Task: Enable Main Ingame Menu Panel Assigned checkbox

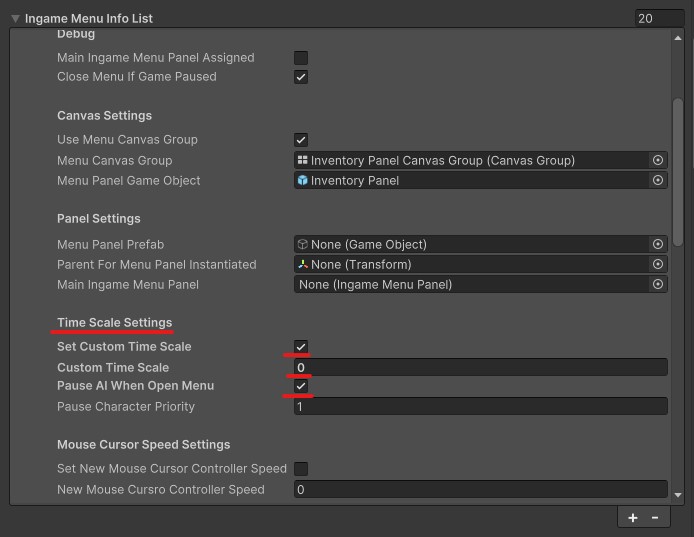Action: pyautogui.click(x=301, y=58)
